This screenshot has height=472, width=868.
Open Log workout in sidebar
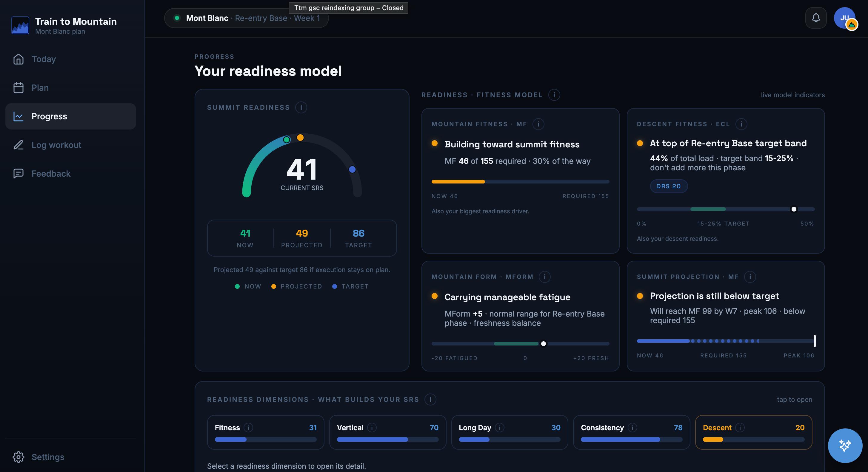(x=70, y=145)
